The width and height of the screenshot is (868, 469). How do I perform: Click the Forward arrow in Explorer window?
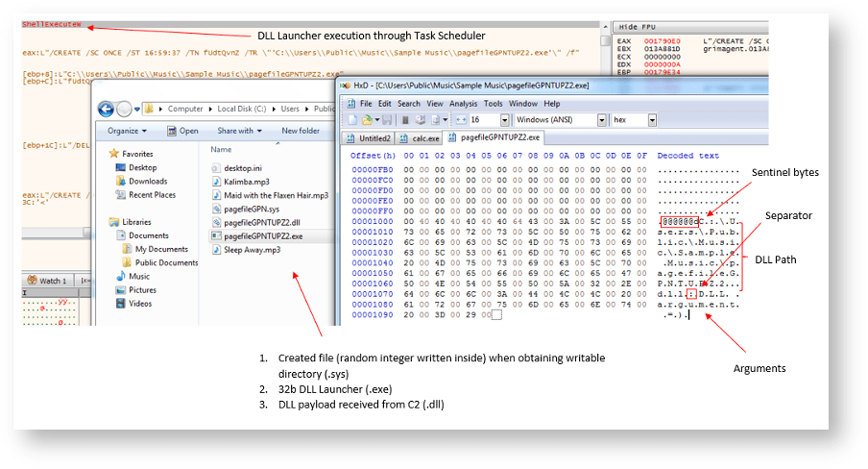(124, 109)
